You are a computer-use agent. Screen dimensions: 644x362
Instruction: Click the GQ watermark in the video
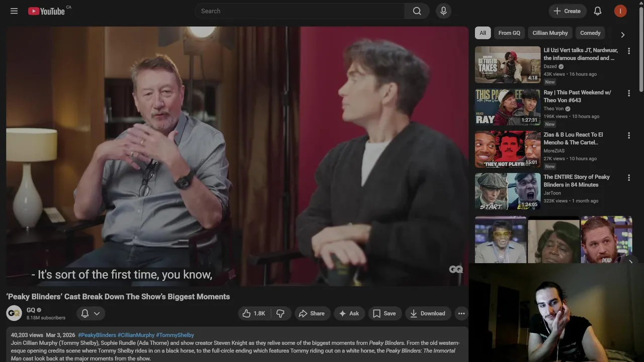(456, 269)
